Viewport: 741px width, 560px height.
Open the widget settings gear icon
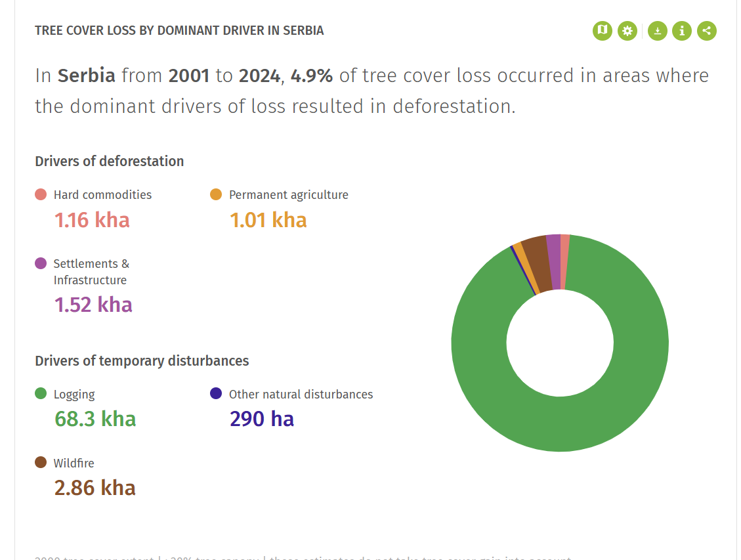point(627,30)
